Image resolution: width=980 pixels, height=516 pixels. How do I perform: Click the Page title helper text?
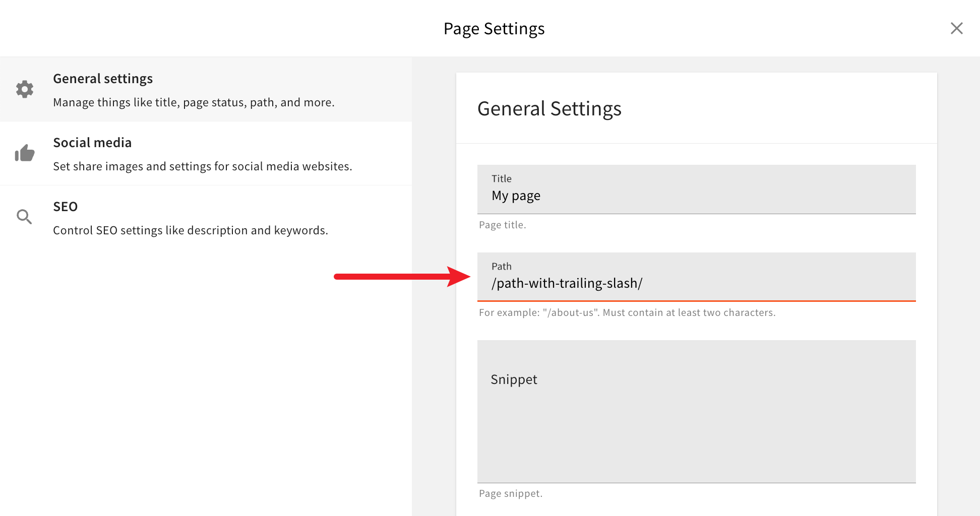click(x=502, y=225)
